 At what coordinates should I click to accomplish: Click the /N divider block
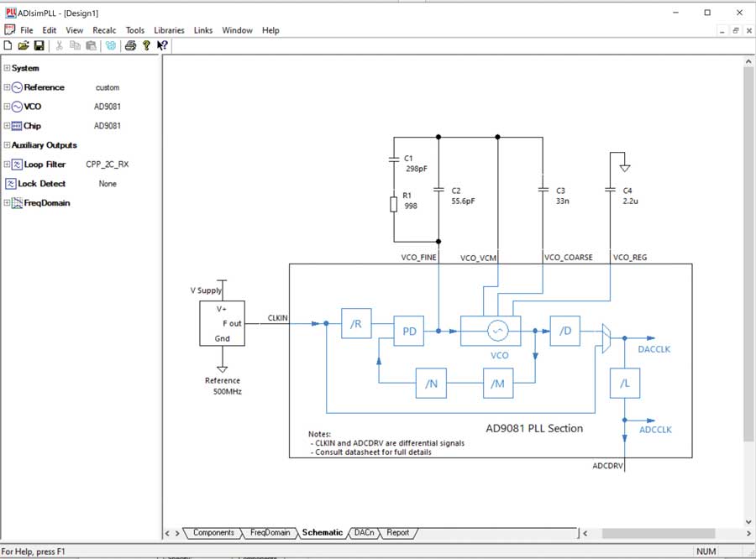click(x=431, y=383)
